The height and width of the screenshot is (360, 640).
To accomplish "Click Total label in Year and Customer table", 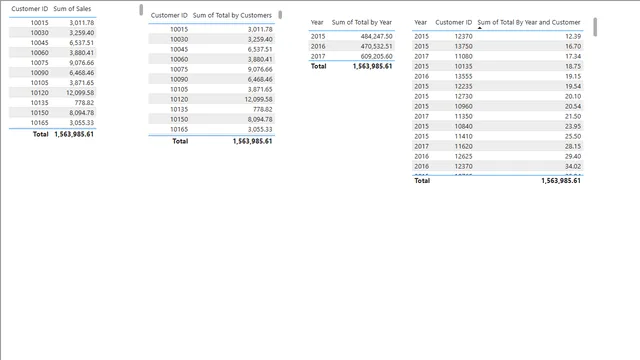I will tap(422, 181).
